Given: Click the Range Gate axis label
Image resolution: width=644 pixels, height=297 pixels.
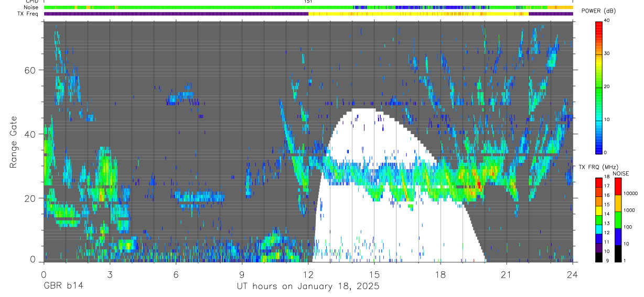Looking at the screenshot, I should (x=14, y=142).
